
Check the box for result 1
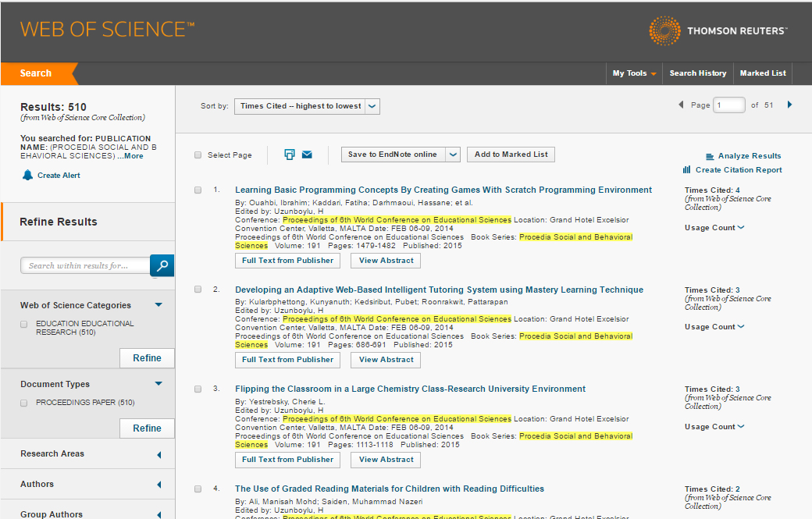pyautogui.click(x=198, y=190)
